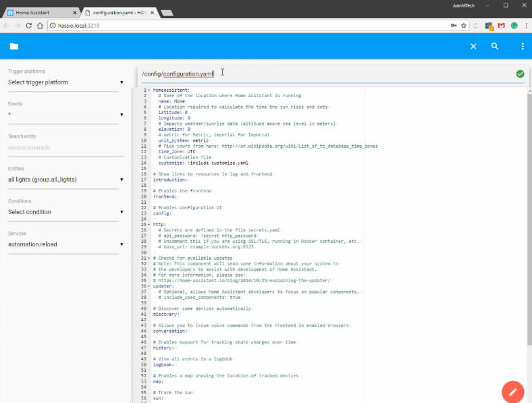
Task: Open the Entities all lights dropdown
Action: click(65, 180)
